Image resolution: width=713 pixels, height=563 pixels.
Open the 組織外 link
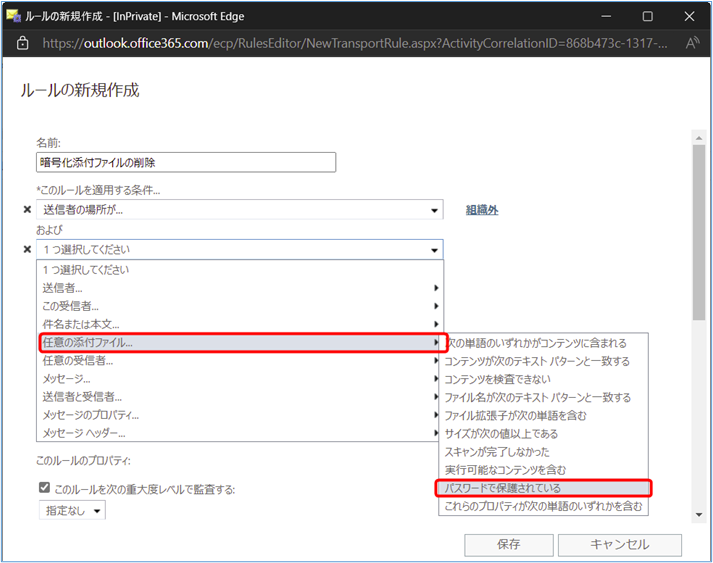[x=482, y=210]
